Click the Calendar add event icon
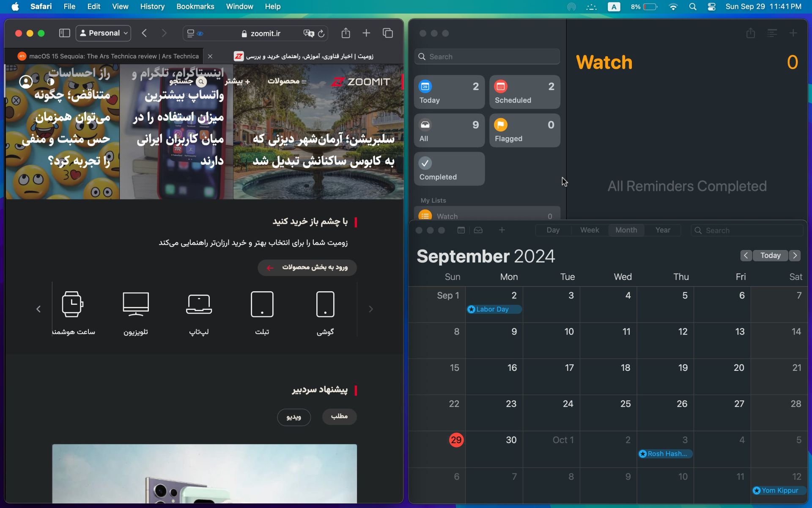This screenshot has height=508, width=812. (x=502, y=230)
